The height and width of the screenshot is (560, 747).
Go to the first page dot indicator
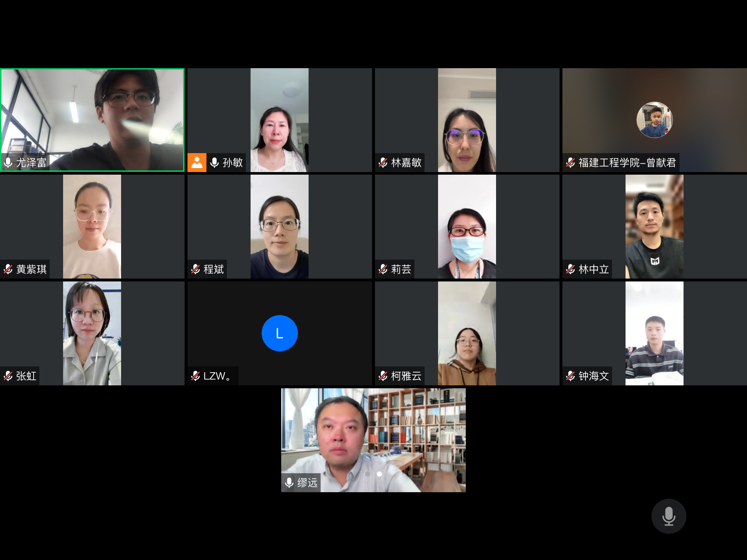(x=368, y=474)
